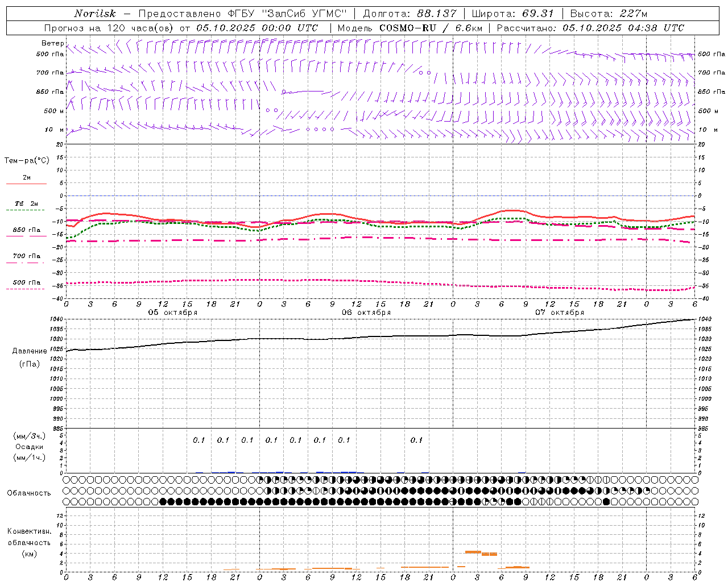
Task: Click the Облачность panel label
Action: point(29,493)
